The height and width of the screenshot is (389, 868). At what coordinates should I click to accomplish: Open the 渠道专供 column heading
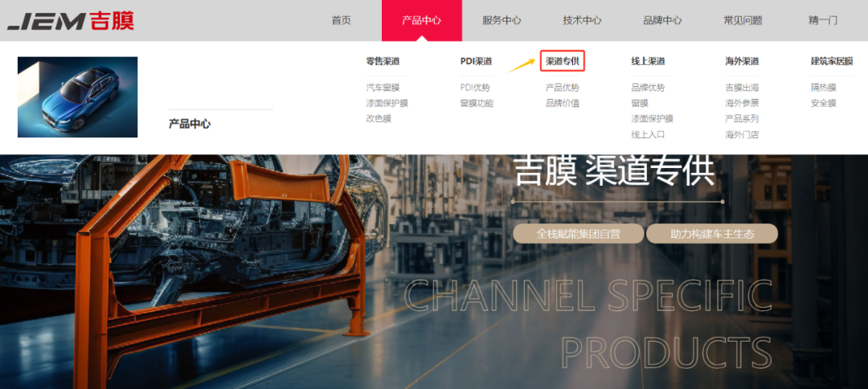563,61
